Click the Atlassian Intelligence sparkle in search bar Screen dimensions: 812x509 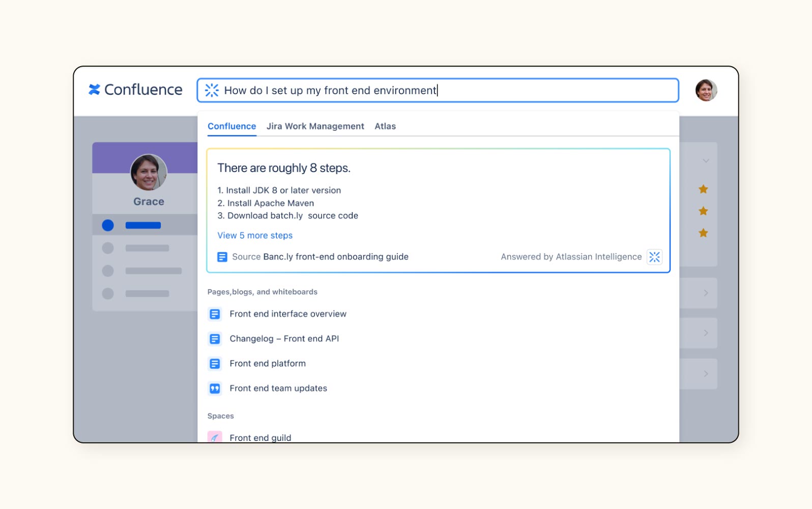212,90
